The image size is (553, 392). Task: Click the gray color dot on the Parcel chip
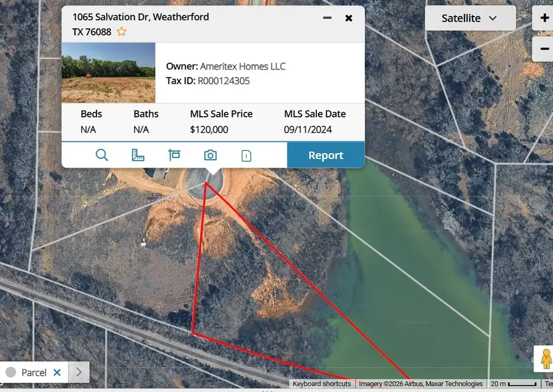click(9, 372)
